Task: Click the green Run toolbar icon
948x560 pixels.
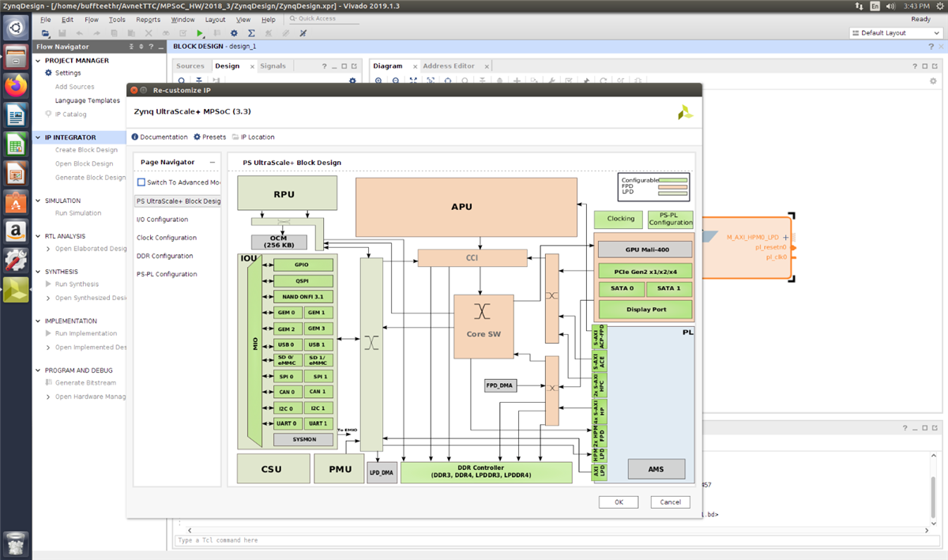Action: click(x=200, y=33)
